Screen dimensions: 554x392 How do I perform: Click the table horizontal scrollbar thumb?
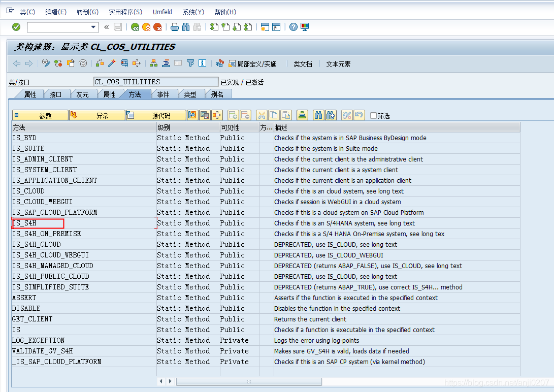pos(249,382)
